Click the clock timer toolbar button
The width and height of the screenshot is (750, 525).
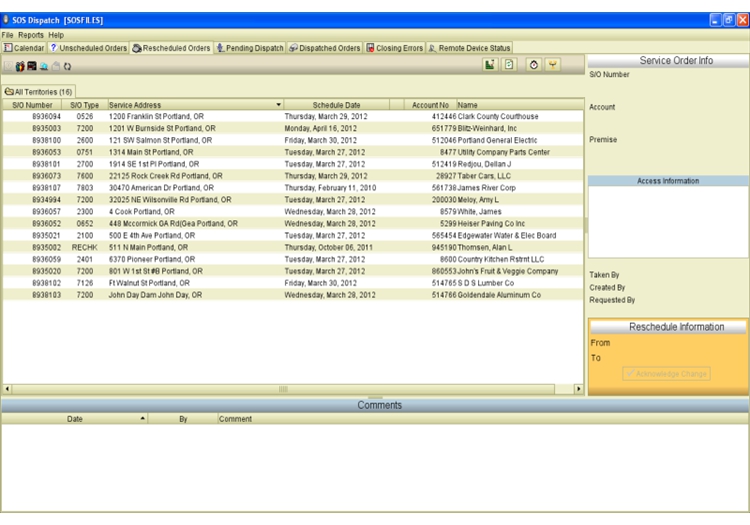534,65
